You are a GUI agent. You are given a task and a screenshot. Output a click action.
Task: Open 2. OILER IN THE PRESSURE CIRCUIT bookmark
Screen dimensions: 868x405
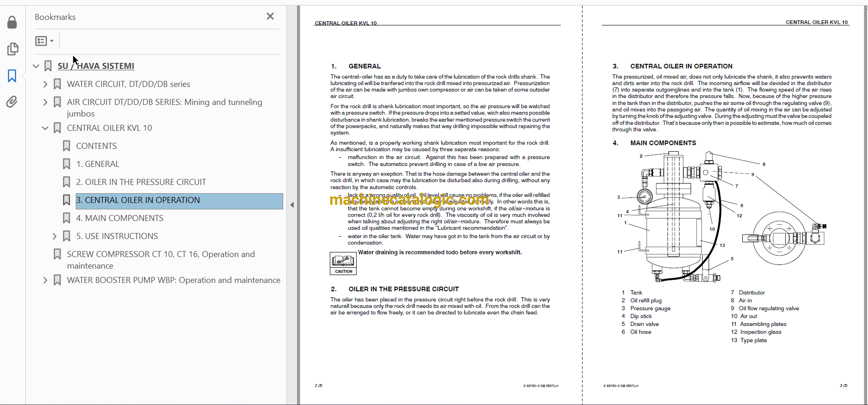141,182
